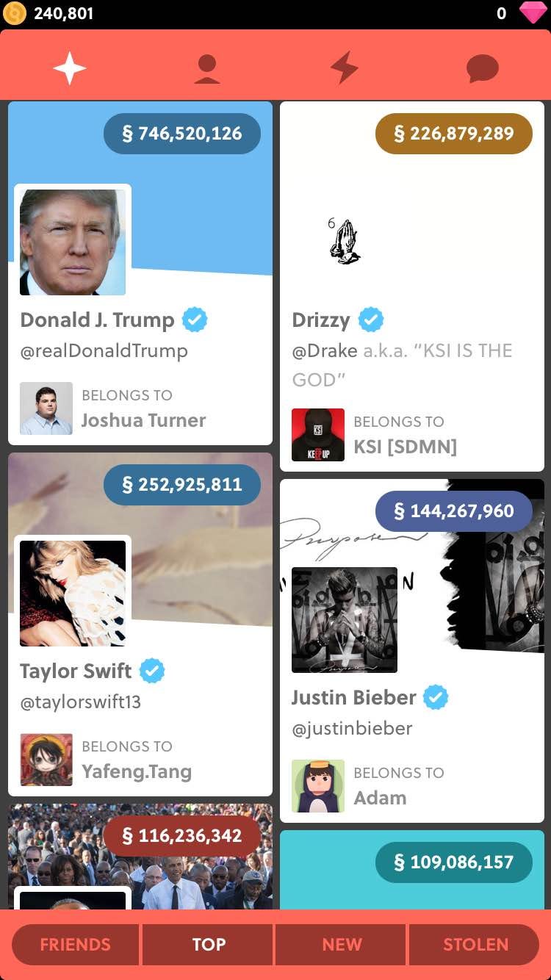Open Drizzy's praying hands avatar

click(344, 241)
